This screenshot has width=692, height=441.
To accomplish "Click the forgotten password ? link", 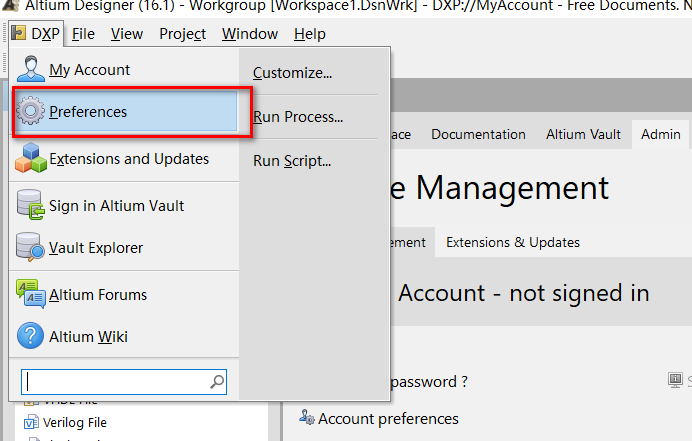I will 429,382.
